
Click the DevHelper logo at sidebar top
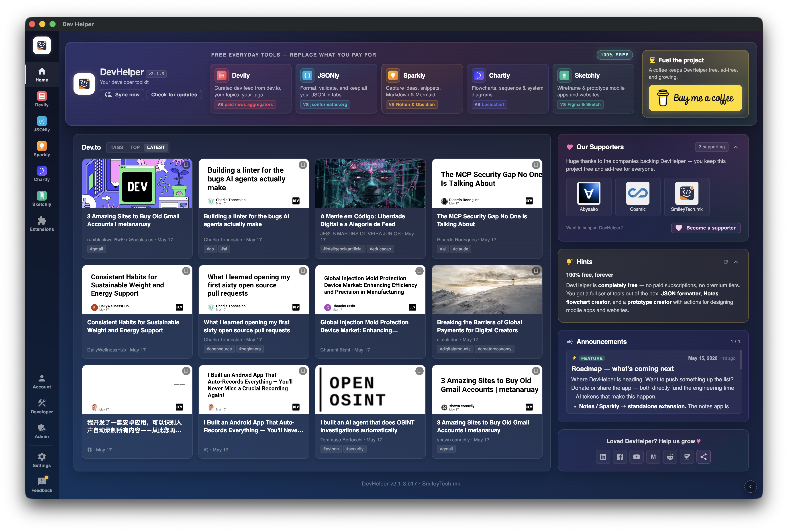tap(42, 45)
